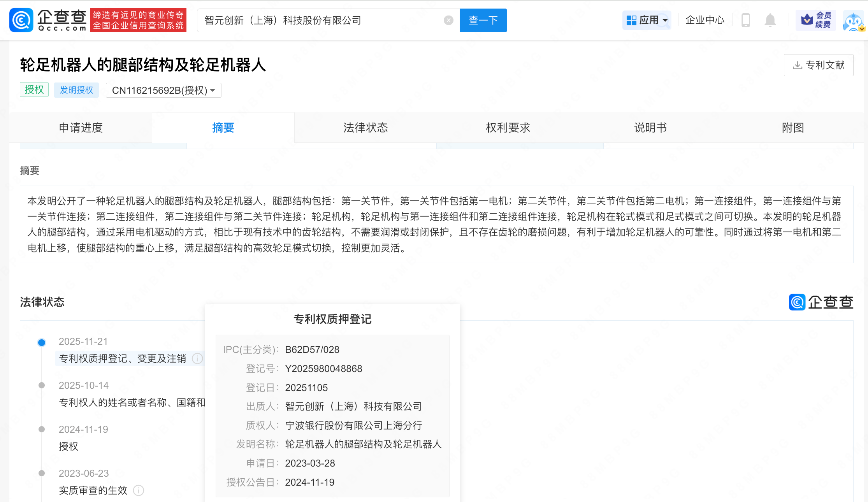Open the 附图 tab

click(793, 128)
